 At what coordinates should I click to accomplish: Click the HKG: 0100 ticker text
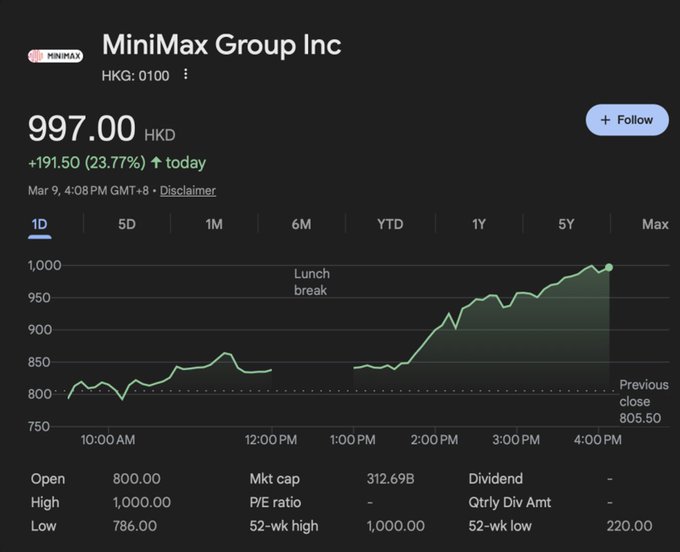[x=136, y=75]
